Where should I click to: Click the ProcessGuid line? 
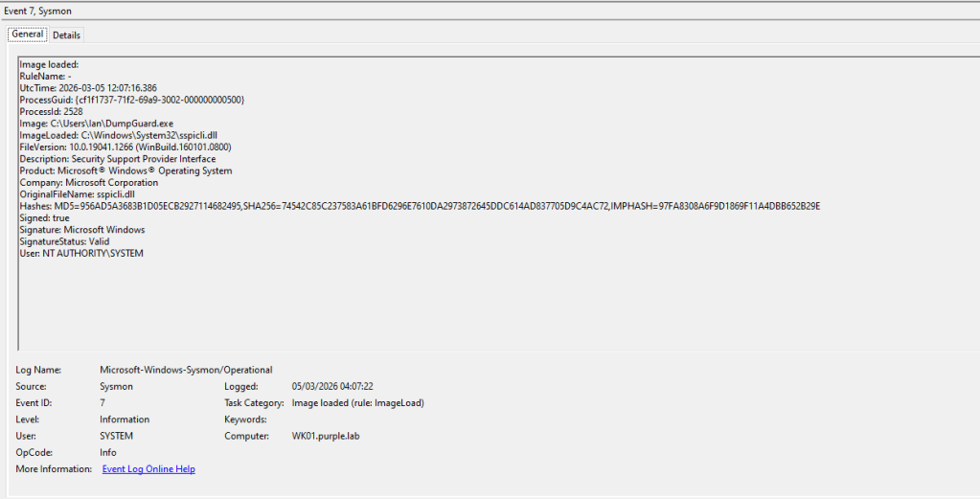tap(132, 100)
